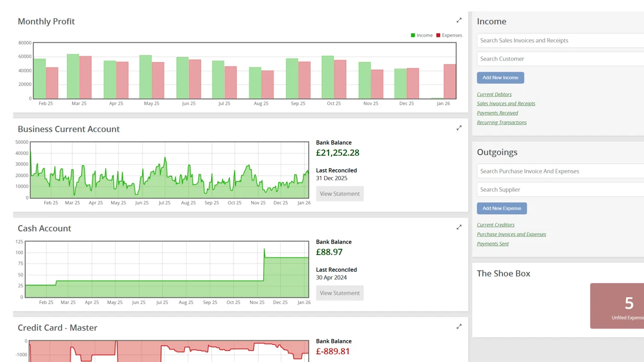Toggle the Income legend swatch
This screenshot has width=644, height=362.
pos(413,36)
